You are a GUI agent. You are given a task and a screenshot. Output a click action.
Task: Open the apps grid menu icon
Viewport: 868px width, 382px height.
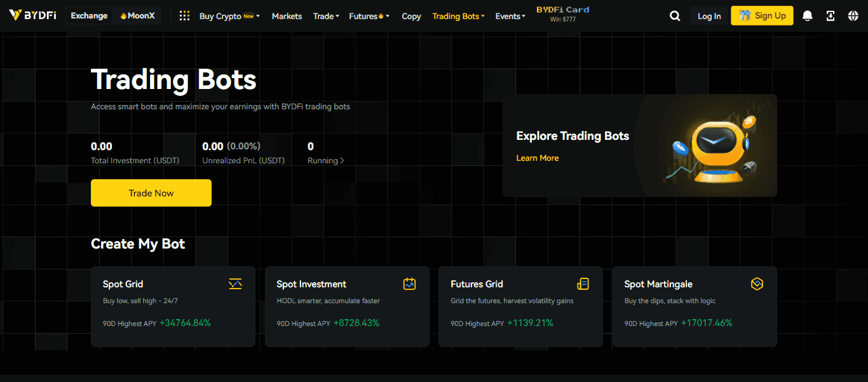184,16
